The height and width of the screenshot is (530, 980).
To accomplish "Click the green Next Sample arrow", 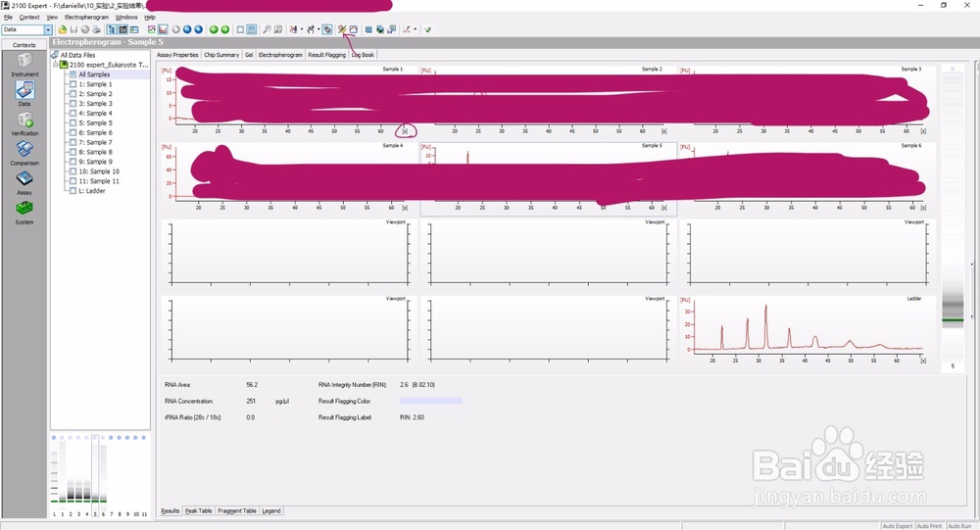I will tap(225, 29).
